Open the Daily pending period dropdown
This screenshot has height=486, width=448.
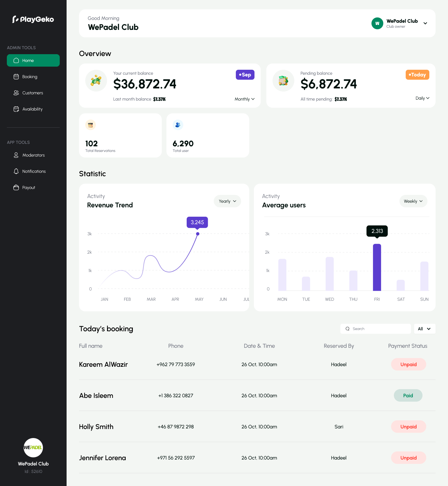point(422,98)
